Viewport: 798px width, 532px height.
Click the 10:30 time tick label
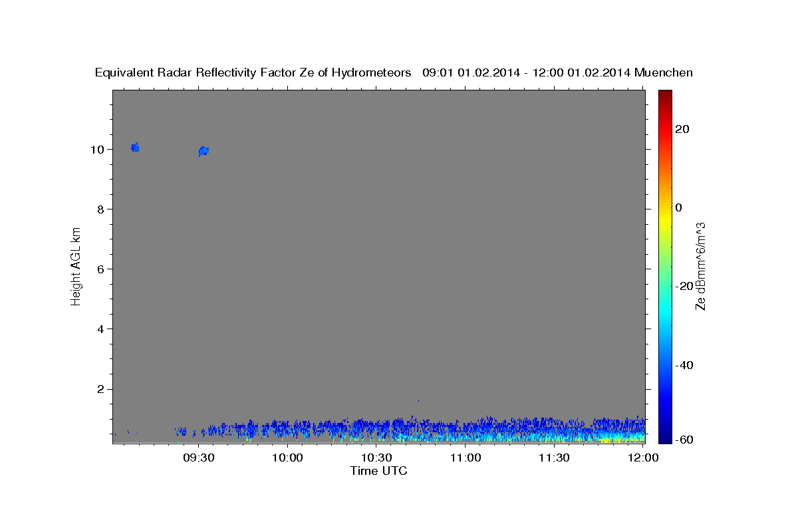(x=376, y=458)
